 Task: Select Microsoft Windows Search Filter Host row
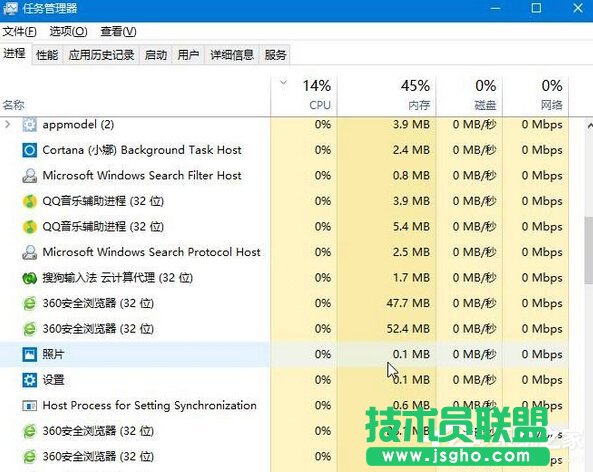(284, 175)
